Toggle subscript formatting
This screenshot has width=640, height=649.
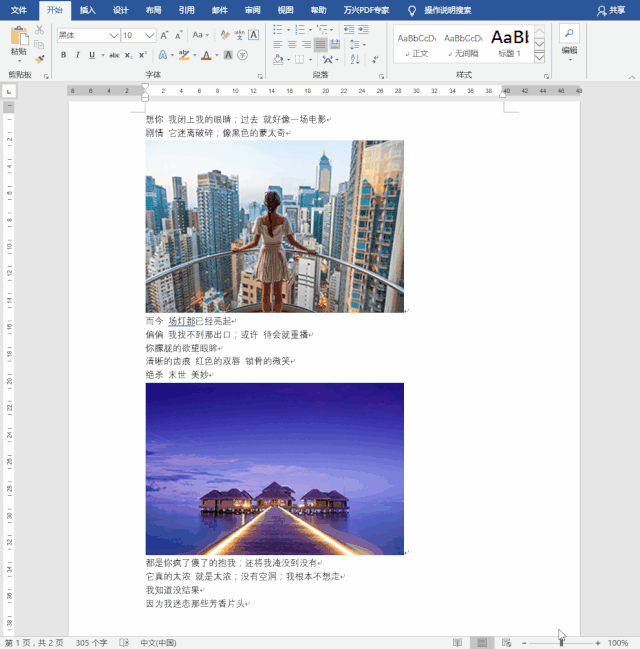click(129, 55)
